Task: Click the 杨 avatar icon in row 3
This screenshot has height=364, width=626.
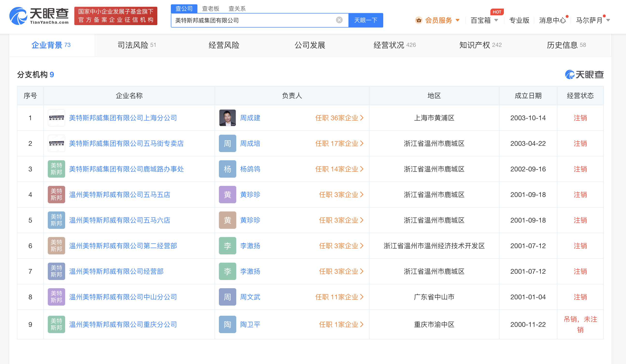Action: pos(227,169)
